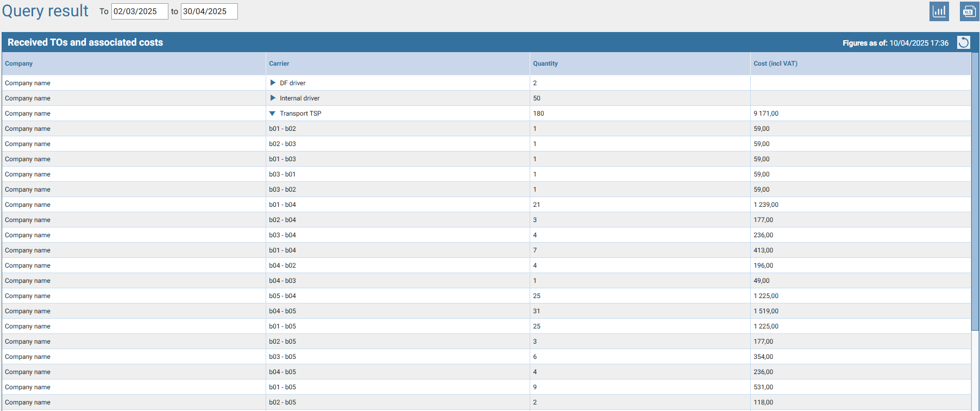Sort by Company column header
Viewport: 980px width, 411px height.
pyautogui.click(x=134, y=64)
